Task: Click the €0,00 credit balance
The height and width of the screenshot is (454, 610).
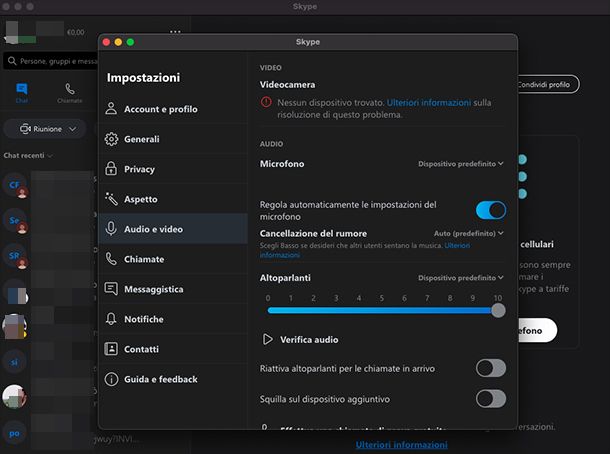Action: pyautogui.click(x=75, y=32)
